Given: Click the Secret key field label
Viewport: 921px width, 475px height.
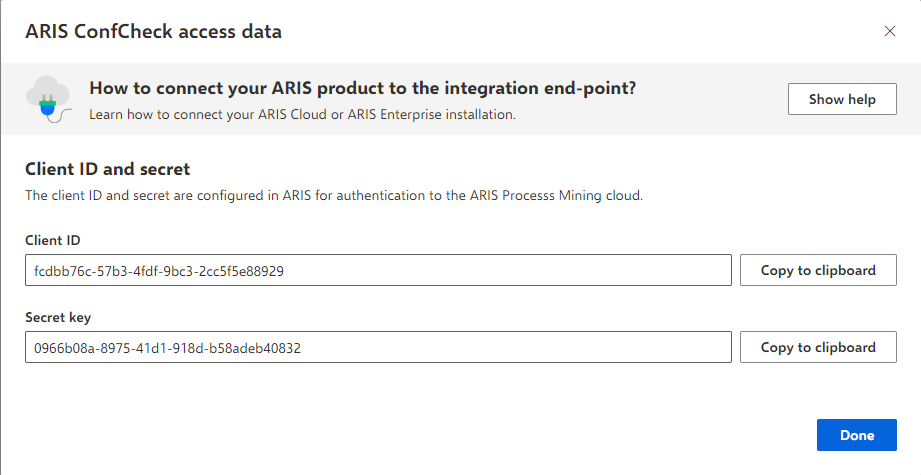Looking at the screenshot, I should pos(58,318).
